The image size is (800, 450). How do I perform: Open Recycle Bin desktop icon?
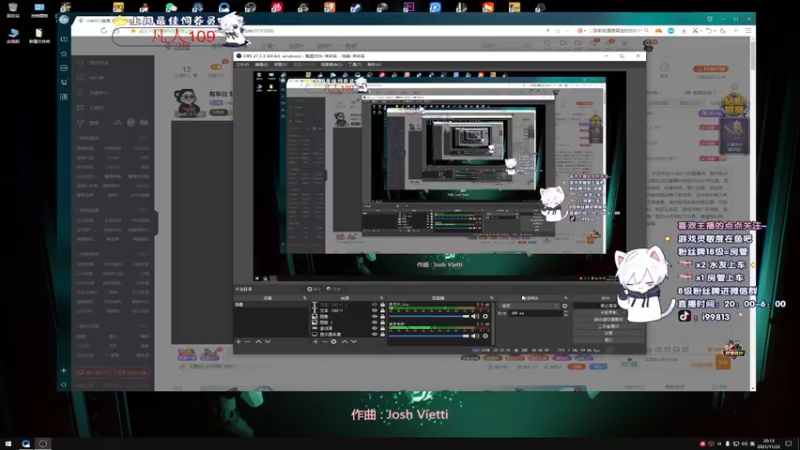pyautogui.click(x=13, y=9)
